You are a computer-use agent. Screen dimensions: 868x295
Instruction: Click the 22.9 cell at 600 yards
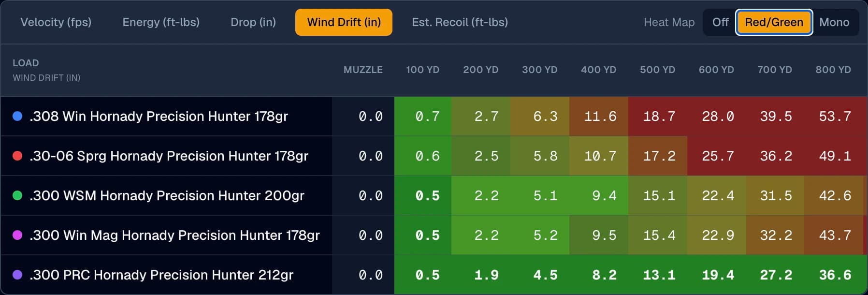(x=717, y=235)
